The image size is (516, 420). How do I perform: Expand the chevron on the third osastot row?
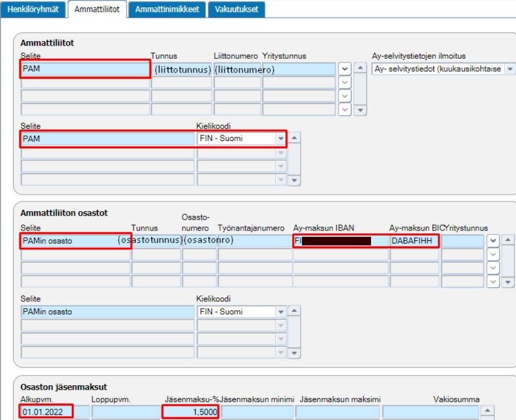click(493, 268)
